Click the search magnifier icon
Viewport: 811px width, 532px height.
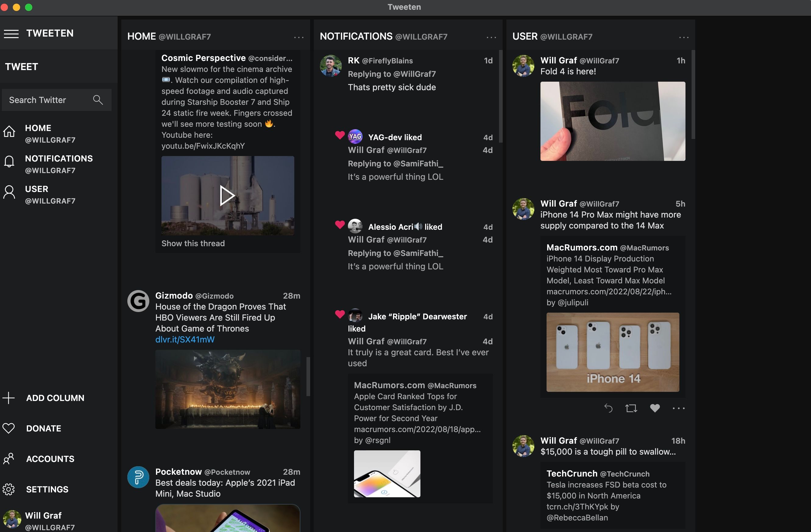coord(98,100)
